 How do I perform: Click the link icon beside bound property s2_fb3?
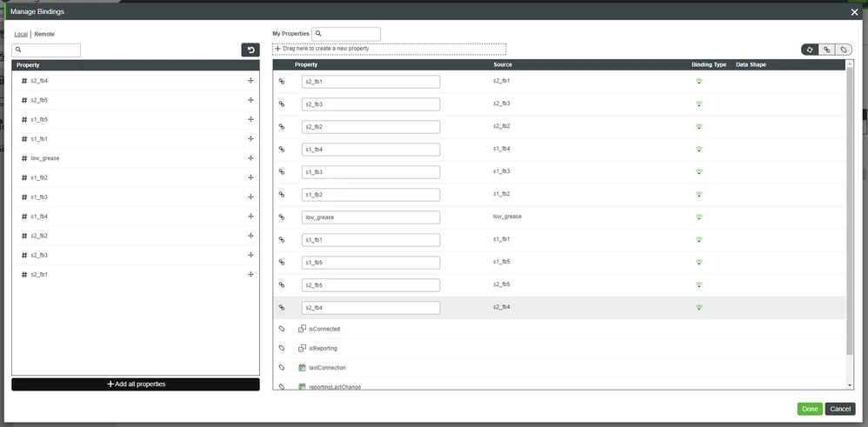281,104
